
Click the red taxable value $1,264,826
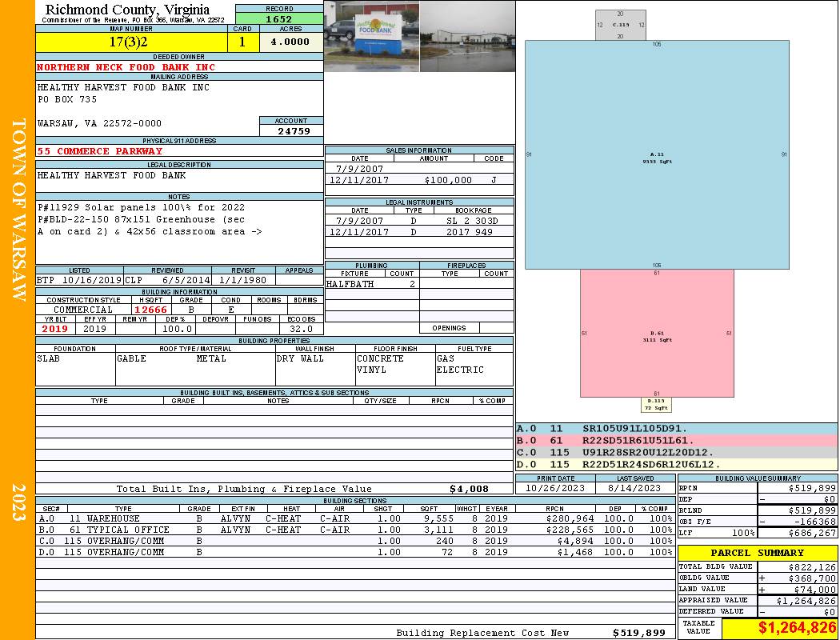(797, 627)
